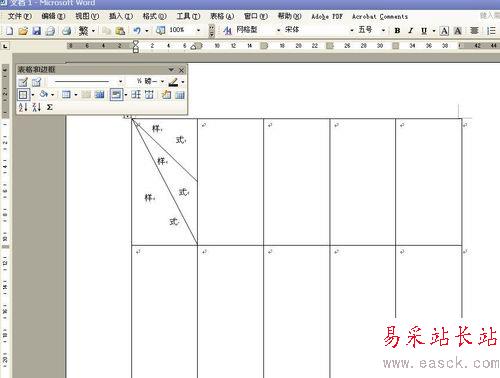This screenshot has height=378, width=500.
Task: Click the Sort Descending icon
Action: pyautogui.click(x=36, y=107)
